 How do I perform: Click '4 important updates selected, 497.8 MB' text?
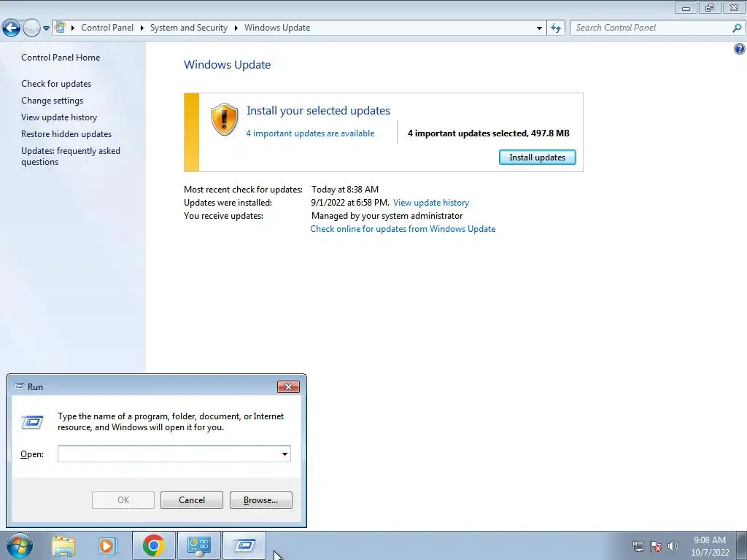coord(488,133)
